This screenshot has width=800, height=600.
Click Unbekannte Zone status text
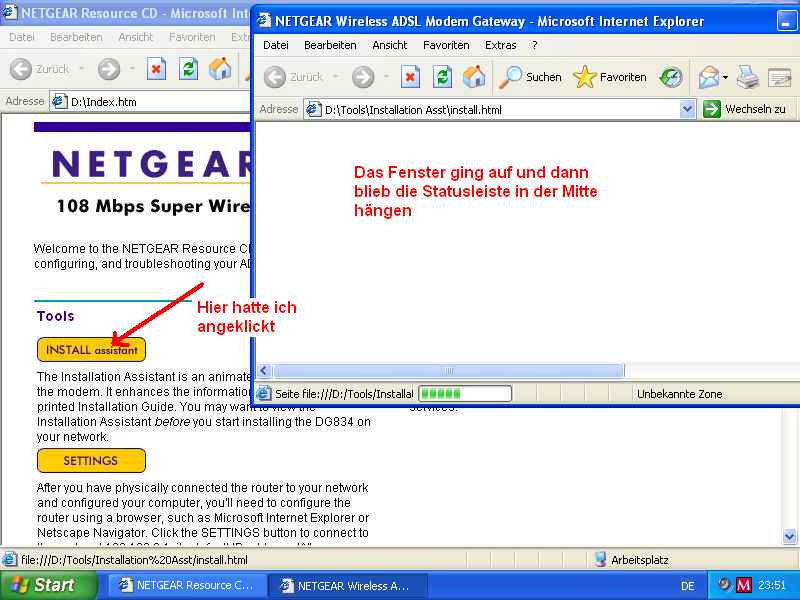679,394
